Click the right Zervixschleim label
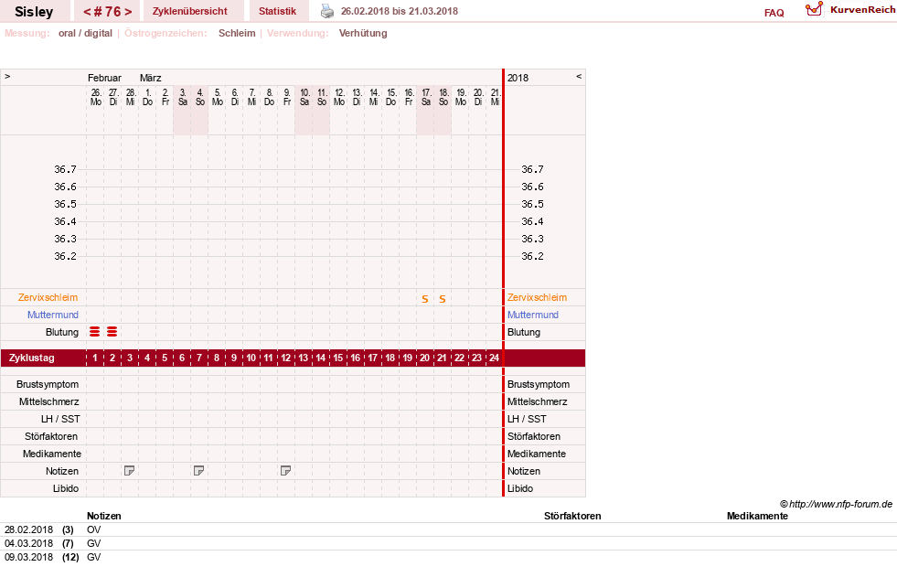The width and height of the screenshot is (897, 588). pyautogui.click(x=537, y=297)
